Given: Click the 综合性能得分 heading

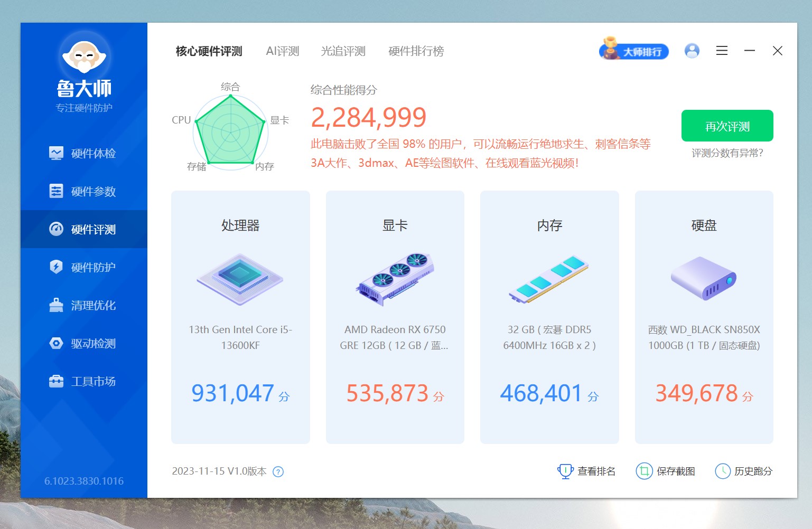Looking at the screenshot, I should 344,90.
